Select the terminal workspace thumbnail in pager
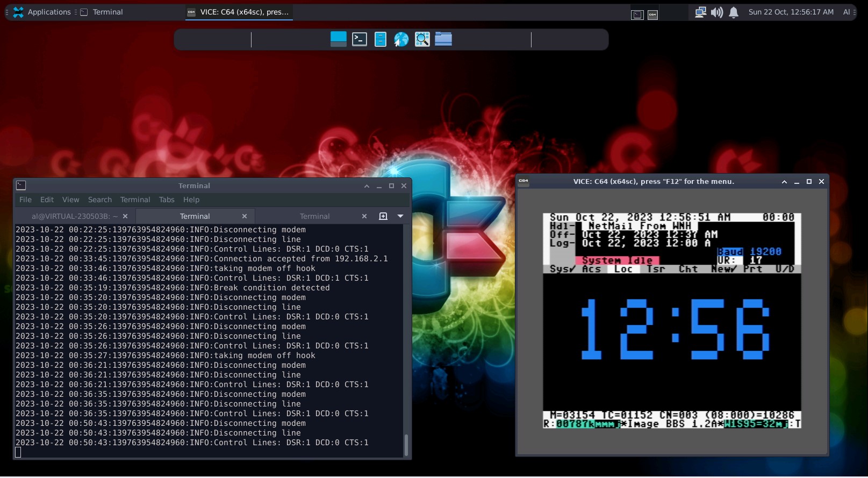 tap(637, 15)
